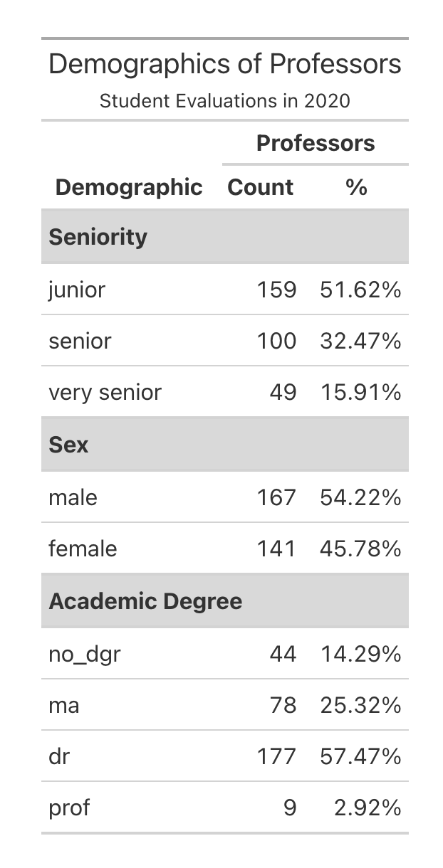This screenshot has height=868, width=443.
Task: Click the male row label
Action: click(x=73, y=497)
